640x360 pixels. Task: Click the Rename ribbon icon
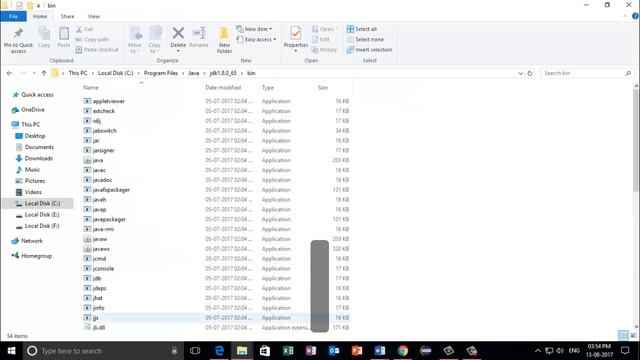[199, 33]
